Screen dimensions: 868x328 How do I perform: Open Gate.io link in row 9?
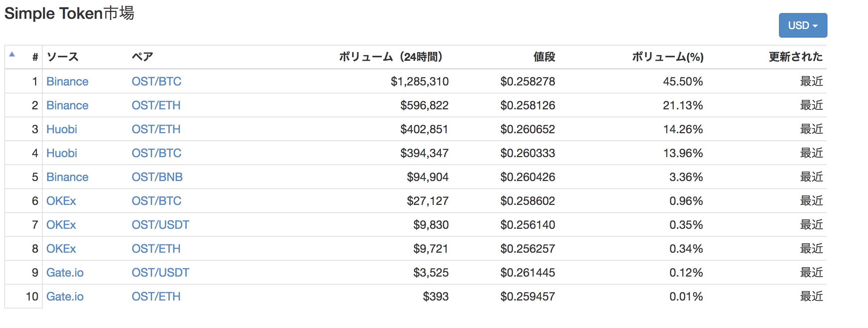tap(65, 273)
